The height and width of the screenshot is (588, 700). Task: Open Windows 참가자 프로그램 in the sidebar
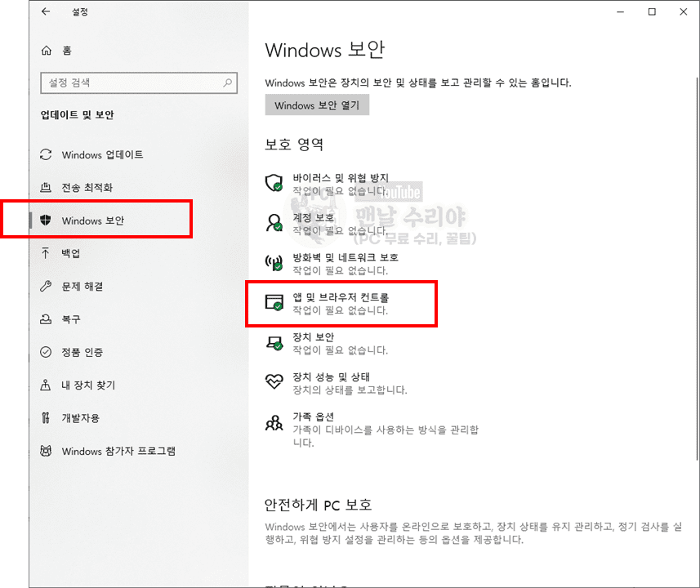[118, 451]
